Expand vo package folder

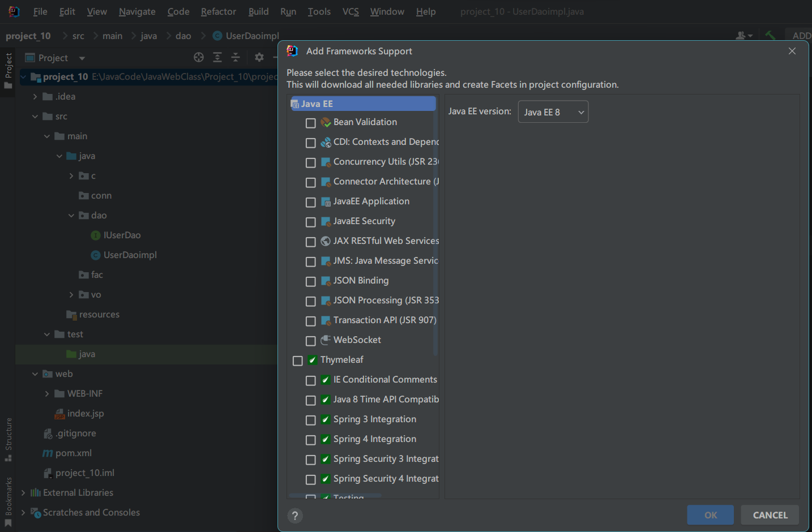[x=71, y=294]
